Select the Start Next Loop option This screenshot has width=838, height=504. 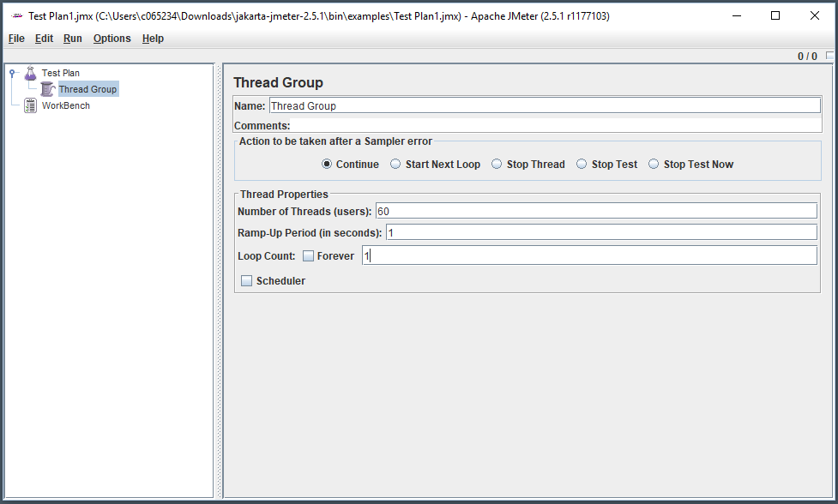(395, 164)
